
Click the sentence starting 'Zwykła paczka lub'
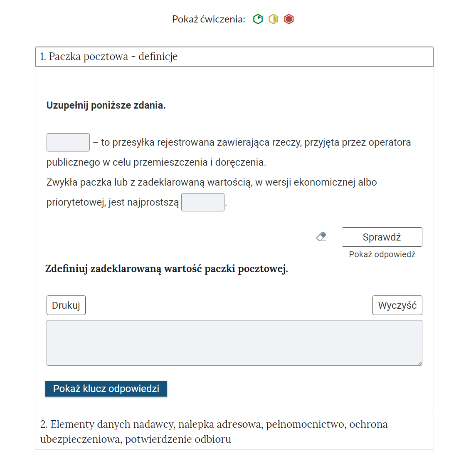point(212,182)
